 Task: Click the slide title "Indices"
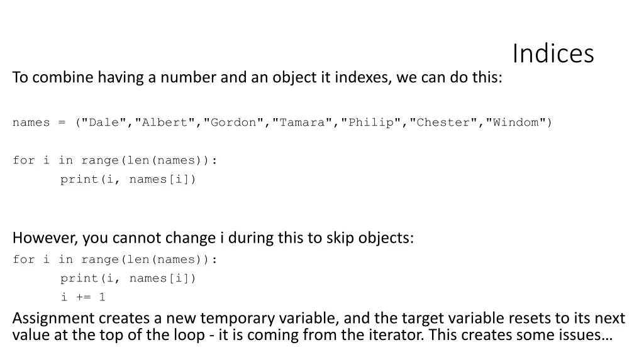553,54
